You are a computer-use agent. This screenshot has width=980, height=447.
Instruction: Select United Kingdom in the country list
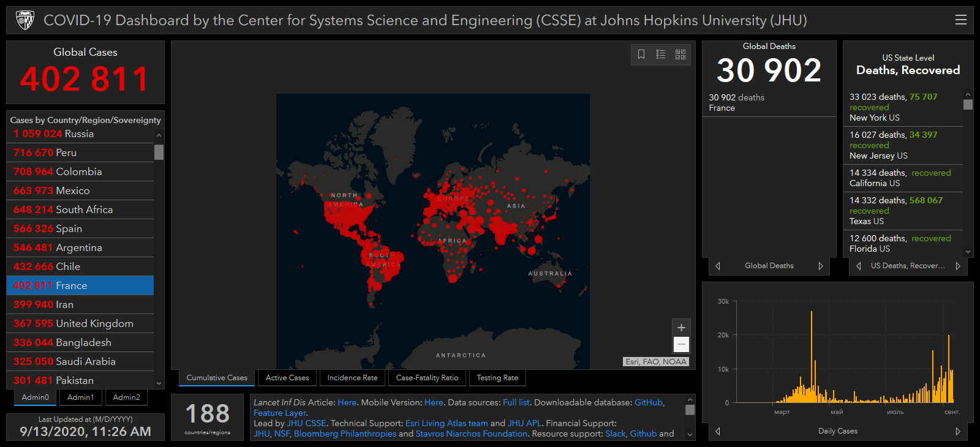tap(80, 323)
